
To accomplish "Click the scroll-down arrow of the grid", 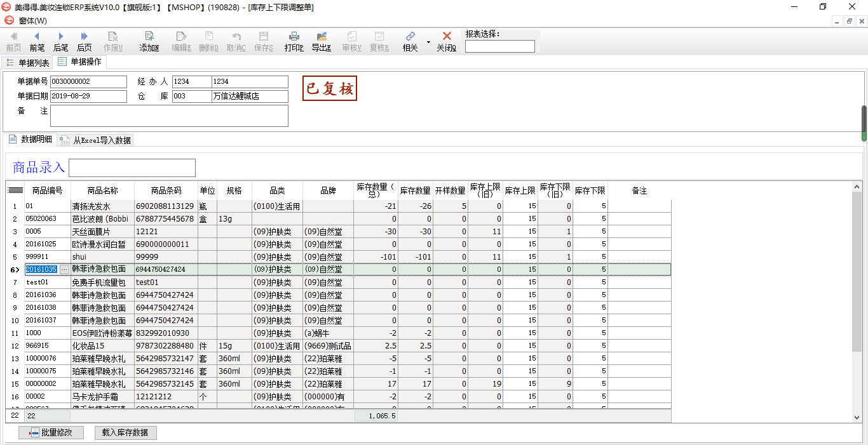I will tap(857, 417).
